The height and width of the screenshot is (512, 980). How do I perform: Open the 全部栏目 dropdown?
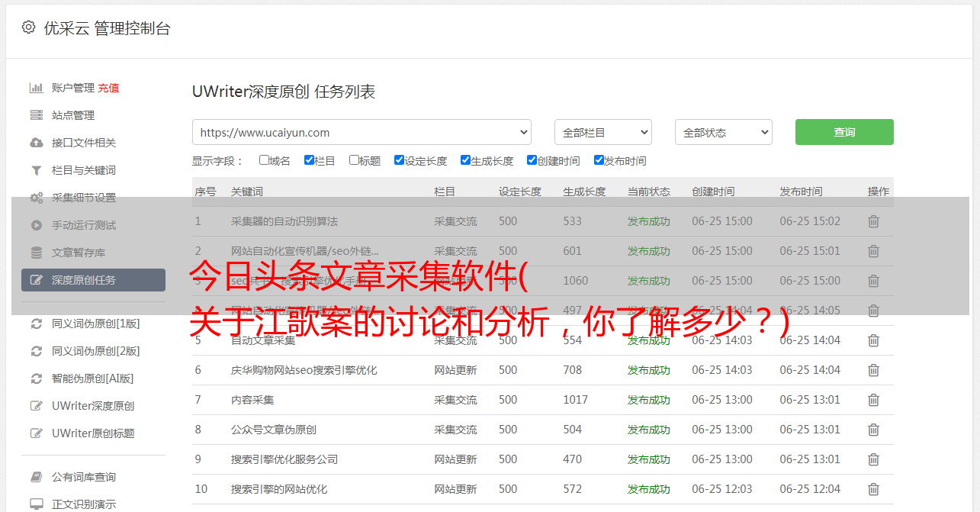[x=603, y=132]
